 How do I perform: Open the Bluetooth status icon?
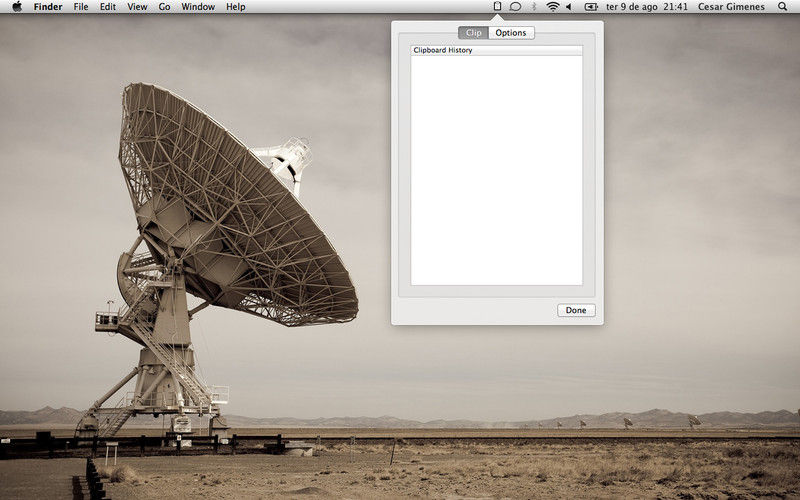pos(534,7)
